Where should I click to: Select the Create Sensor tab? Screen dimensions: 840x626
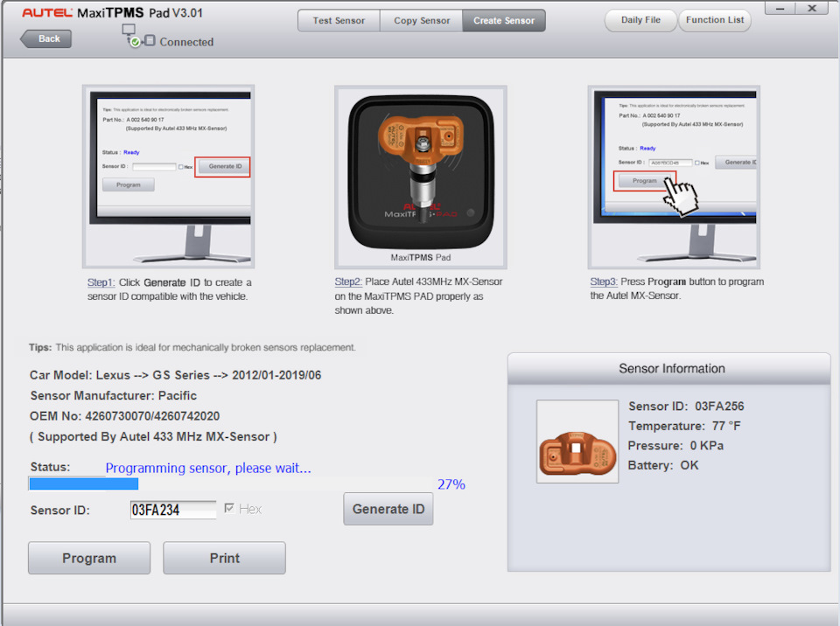pos(504,20)
